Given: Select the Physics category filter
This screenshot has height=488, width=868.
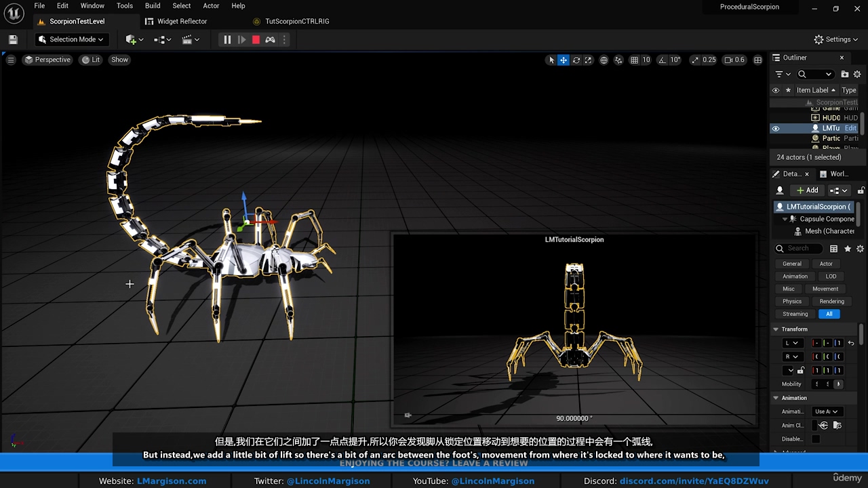Looking at the screenshot, I should 791,302.
